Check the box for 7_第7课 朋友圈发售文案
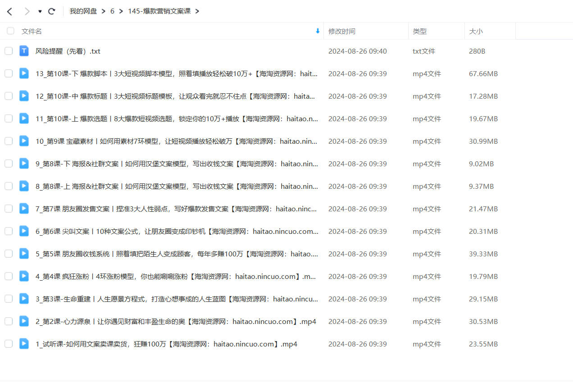Viewport: 573px width, 392px height. tap(9, 209)
